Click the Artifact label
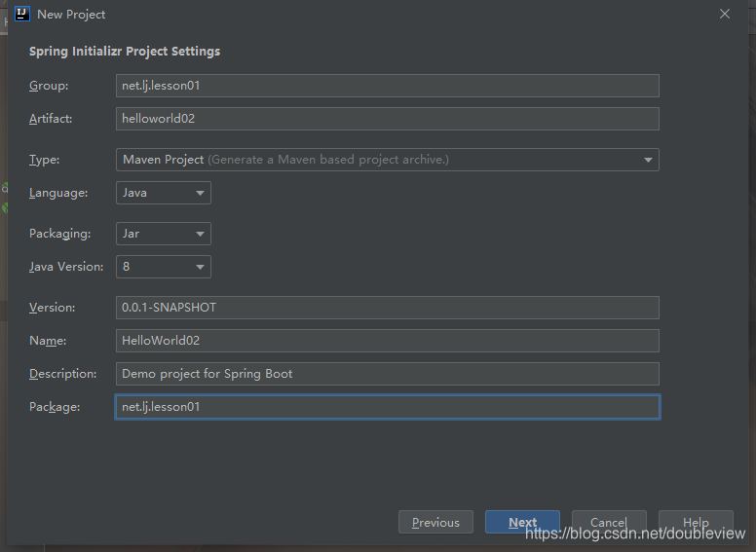Screen dimensions: 756x552 pos(51,119)
